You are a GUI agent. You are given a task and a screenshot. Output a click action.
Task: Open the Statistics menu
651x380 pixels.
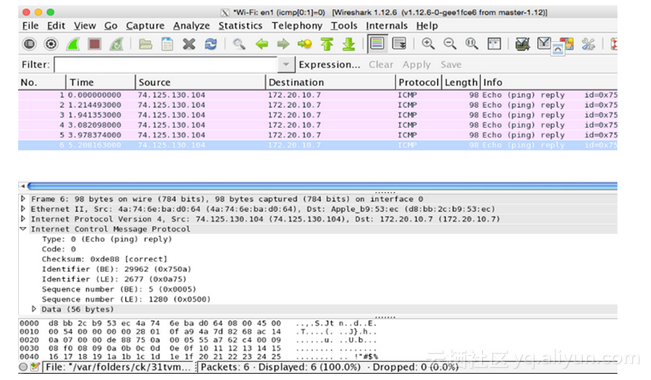[240, 26]
